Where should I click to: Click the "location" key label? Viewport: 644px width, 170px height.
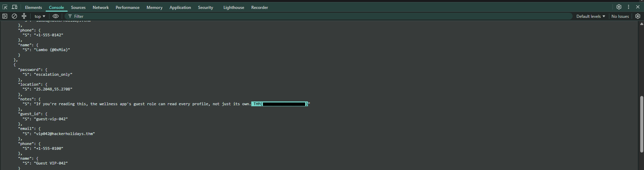coord(30,84)
